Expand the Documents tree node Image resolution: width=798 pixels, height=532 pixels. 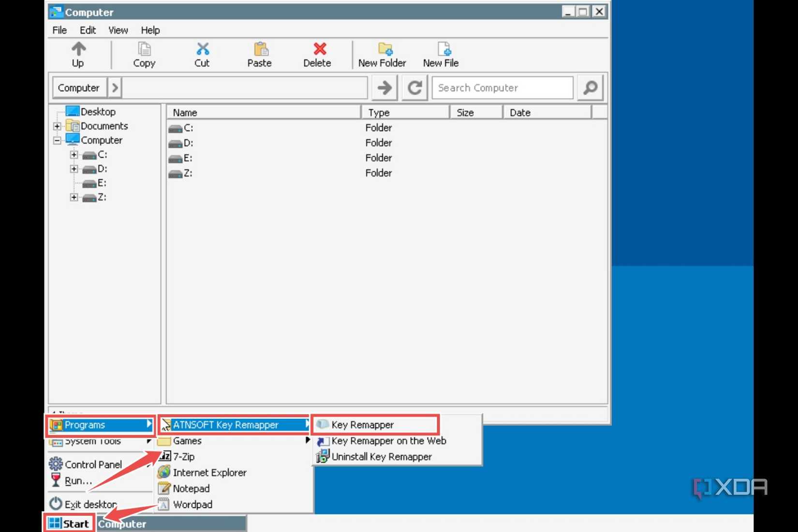(57, 126)
